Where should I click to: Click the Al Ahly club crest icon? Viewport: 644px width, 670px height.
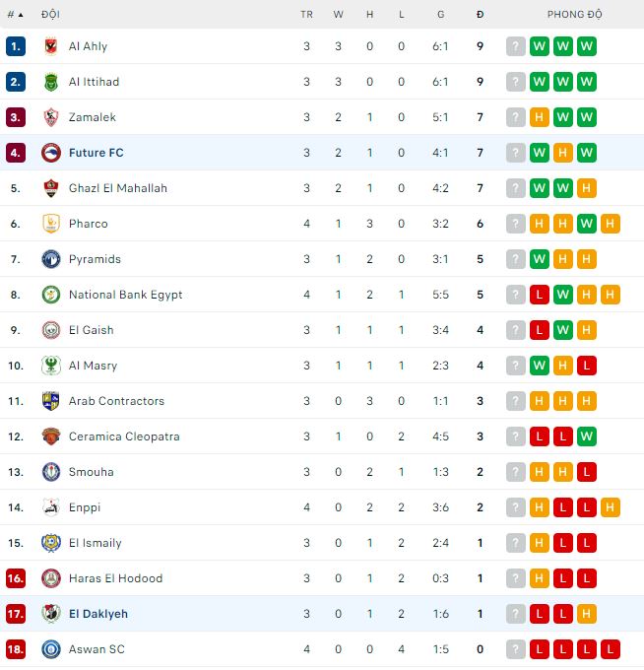(x=50, y=46)
